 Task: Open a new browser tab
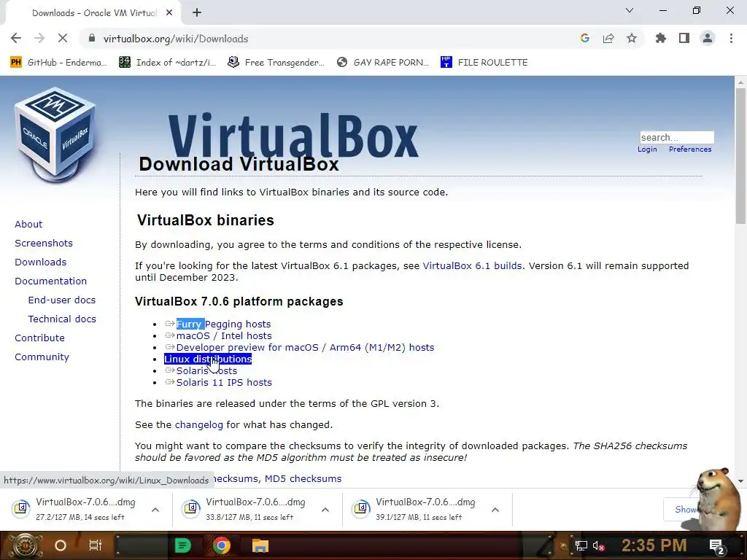point(197,13)
